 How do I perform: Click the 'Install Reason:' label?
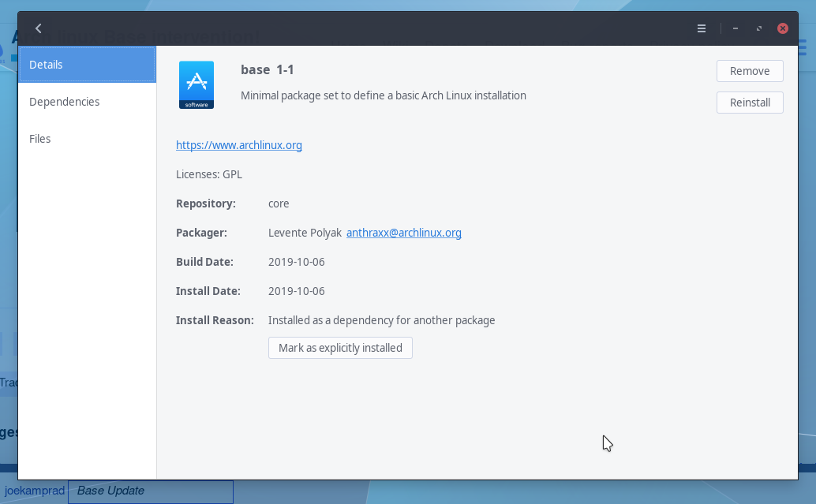(215, 320)
